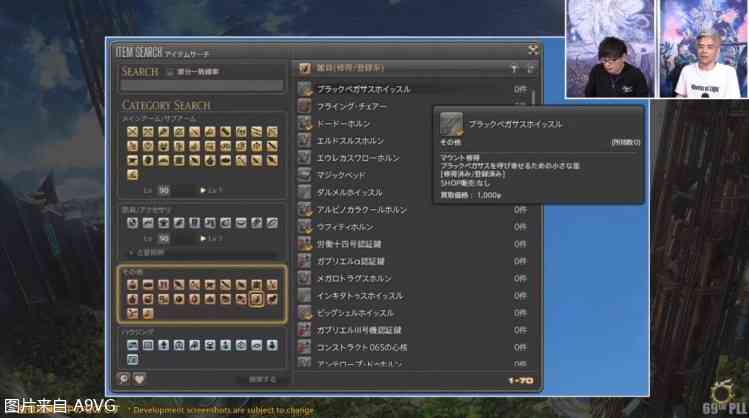Click the item icon beside マジックベッド
Screen dimensions: 749x418
pos(304,175)
